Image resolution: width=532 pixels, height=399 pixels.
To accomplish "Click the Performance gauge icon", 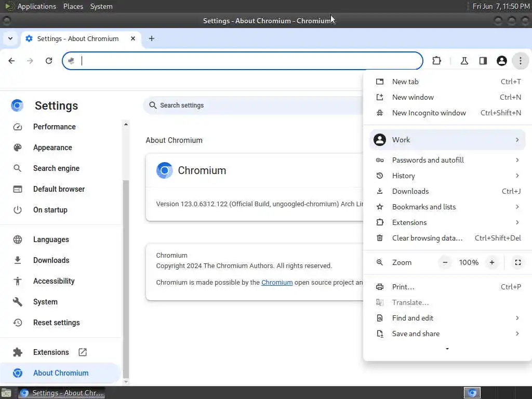I will [18, 127].
